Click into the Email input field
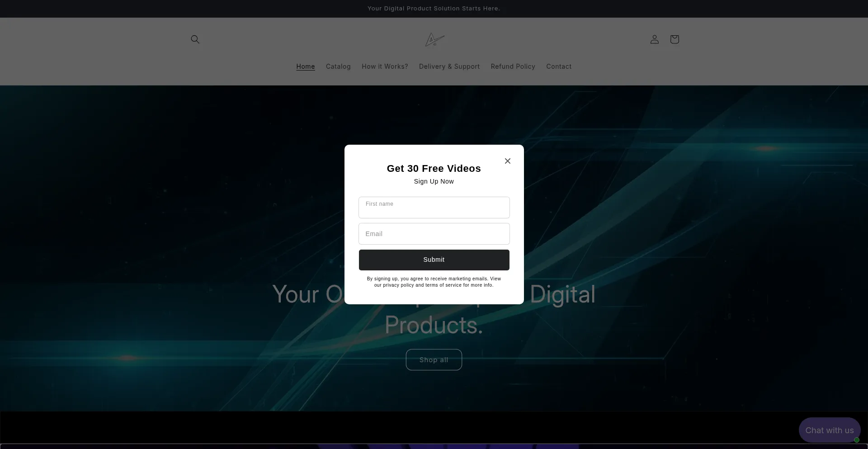Viewport: 868px width, 449px height. tap(434, 234)
